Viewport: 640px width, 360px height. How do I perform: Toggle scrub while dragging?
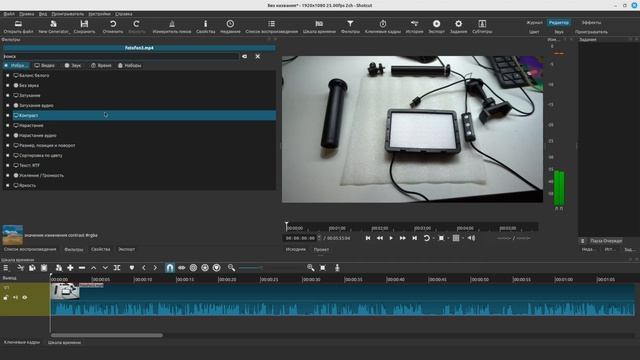coord(182,268)
